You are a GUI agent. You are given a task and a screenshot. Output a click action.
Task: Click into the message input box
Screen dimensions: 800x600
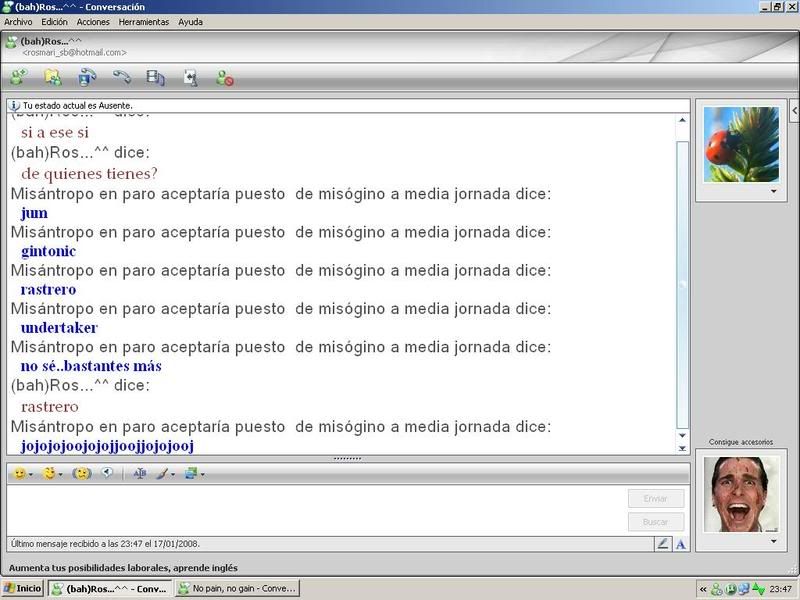pyautogui.click(x=316, y=510)
